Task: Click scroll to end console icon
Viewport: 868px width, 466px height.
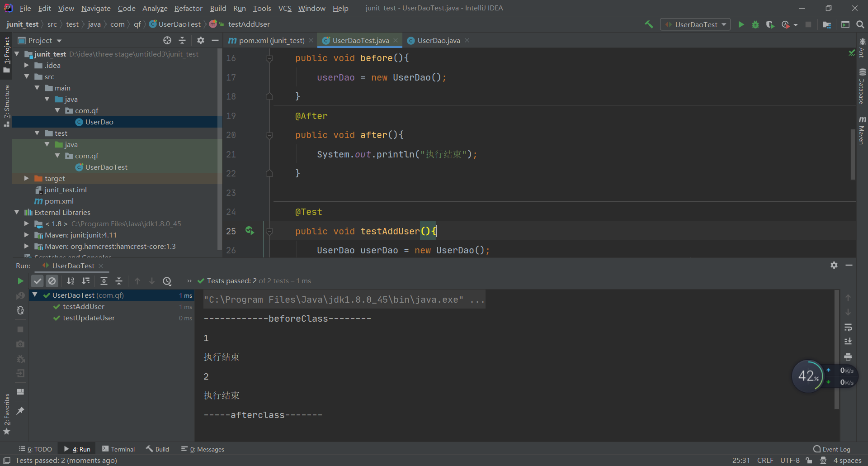Action: pyautogui.click(x=848, y=342)
